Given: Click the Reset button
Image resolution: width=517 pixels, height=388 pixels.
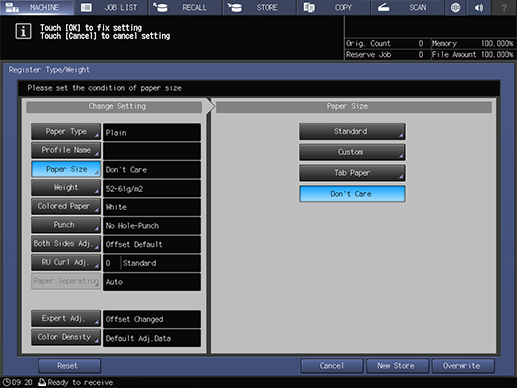Looking at the screenshot, I should tap(69, 366).
